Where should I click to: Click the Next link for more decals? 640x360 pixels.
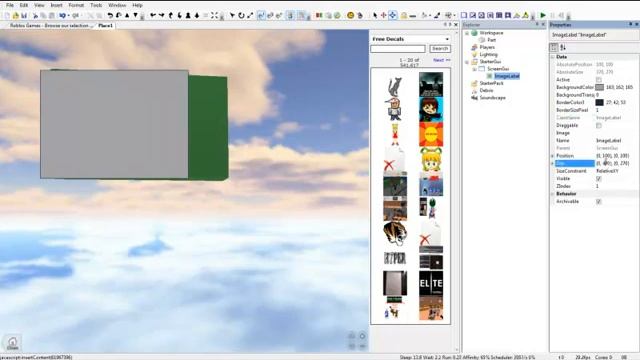pos(442,60)
